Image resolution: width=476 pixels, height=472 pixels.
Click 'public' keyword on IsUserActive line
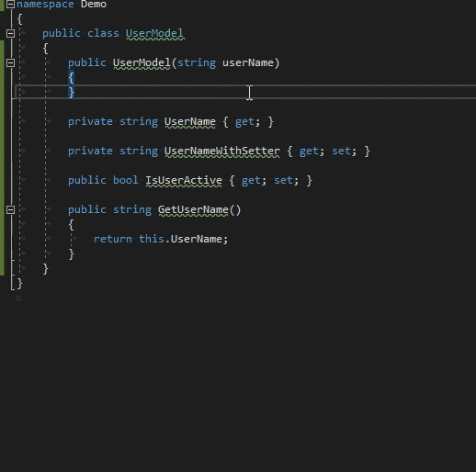click(87, 181)
